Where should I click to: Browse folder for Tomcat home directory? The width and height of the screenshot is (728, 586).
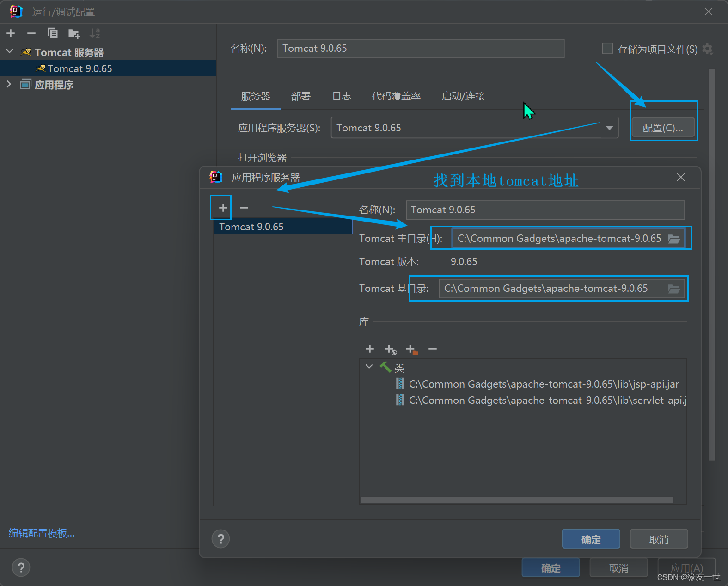click(x=674, y=239)
